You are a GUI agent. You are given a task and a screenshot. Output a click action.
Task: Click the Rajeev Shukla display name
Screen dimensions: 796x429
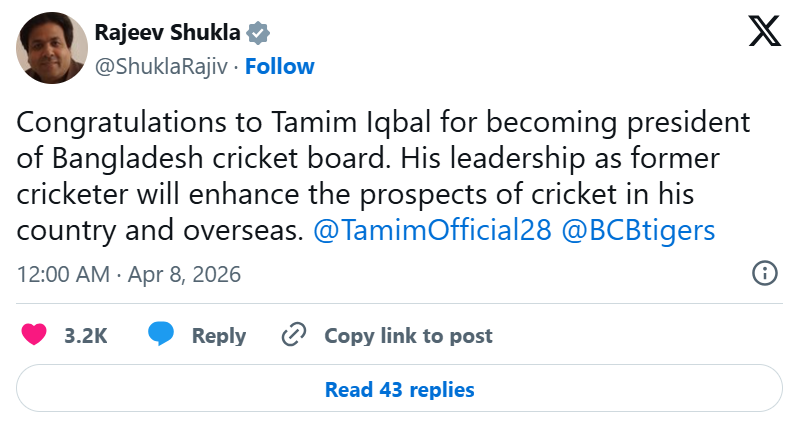tap(167, 33)
